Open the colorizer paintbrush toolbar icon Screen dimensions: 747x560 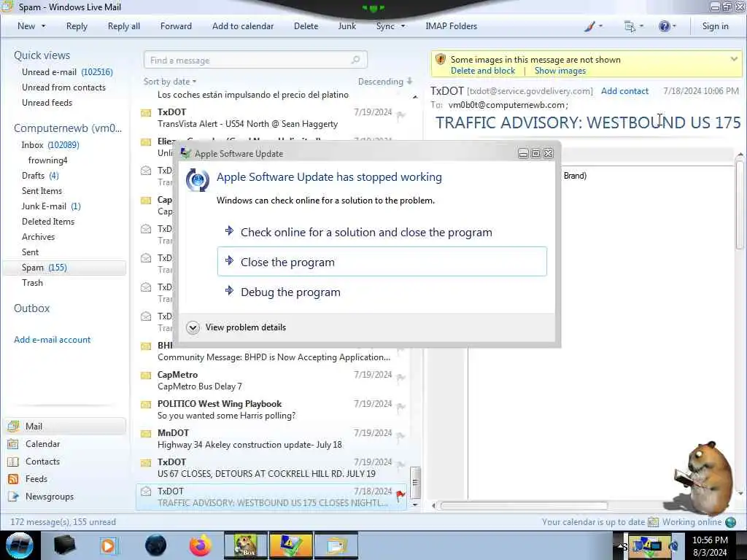point(589,27)
